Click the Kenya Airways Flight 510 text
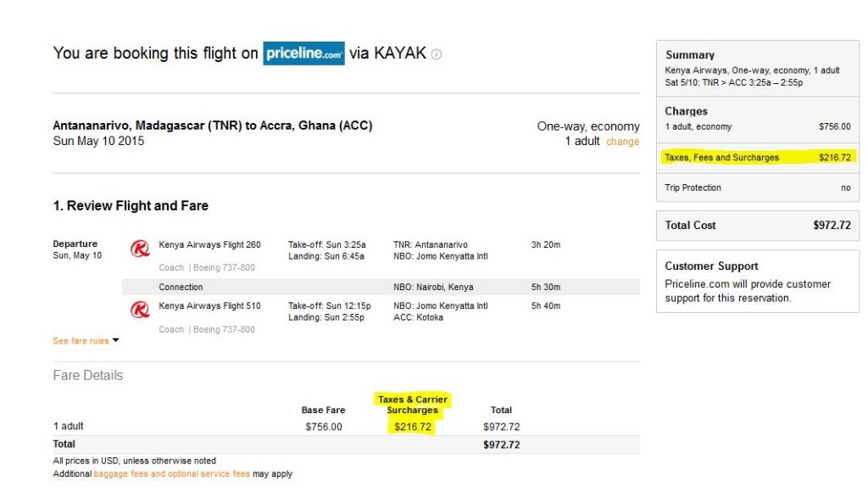Viewport: 868px width, 498px height. coord(209,305)
